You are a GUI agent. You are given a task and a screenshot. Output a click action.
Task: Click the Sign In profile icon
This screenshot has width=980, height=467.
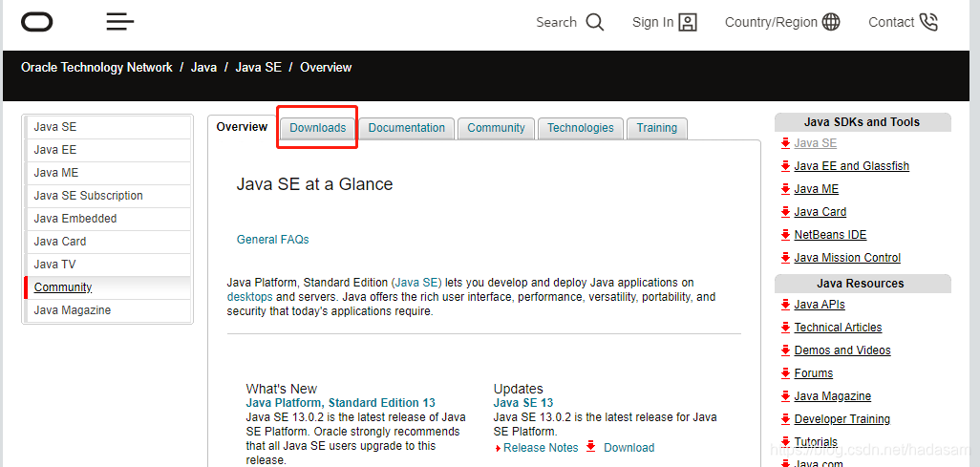point(688,23)
